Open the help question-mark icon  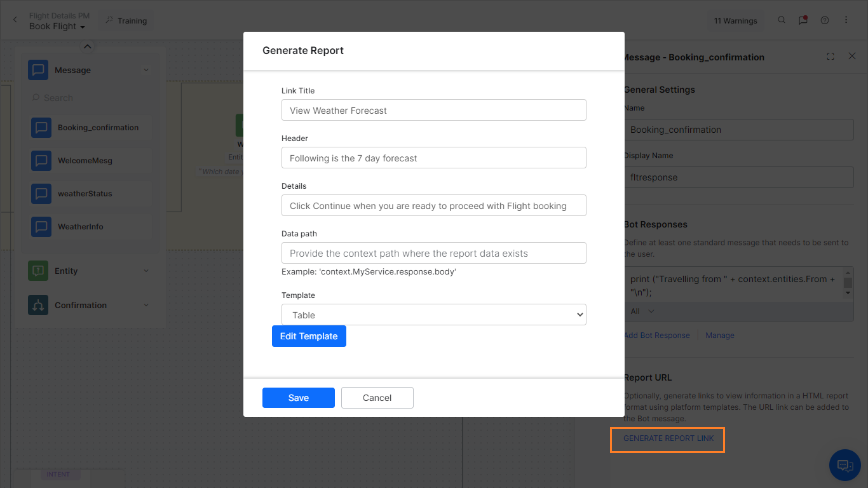[824, 20]
